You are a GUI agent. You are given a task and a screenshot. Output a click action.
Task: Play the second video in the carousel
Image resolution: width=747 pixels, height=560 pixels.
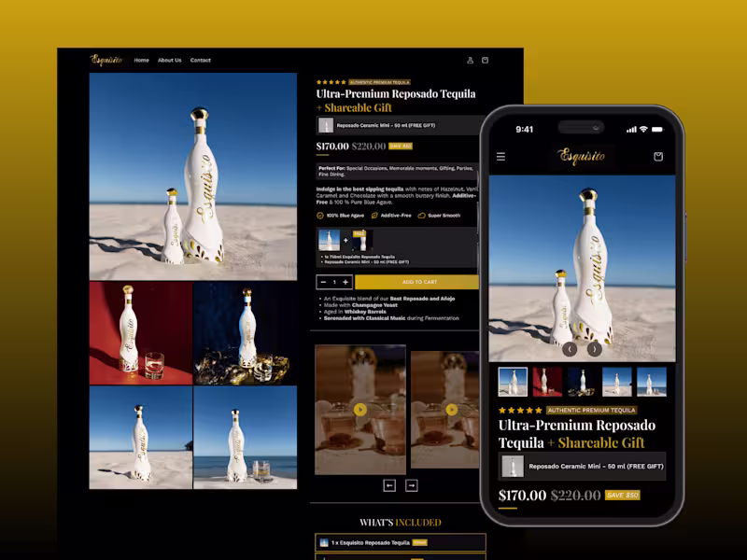pos(451,410)
